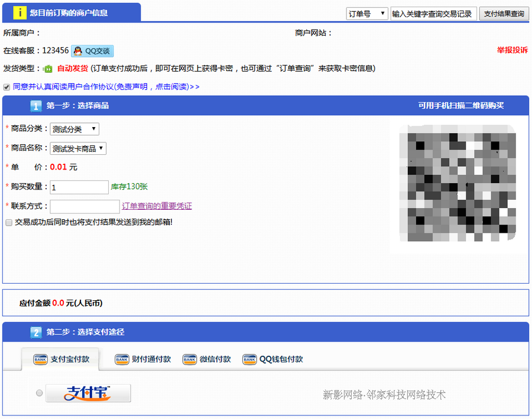Switch to the 支付宝付款 tab
532x419 pixels.
[x=61, y=359]
